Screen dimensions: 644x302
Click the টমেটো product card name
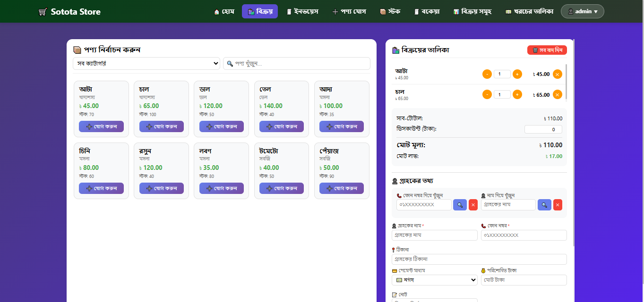268,151
